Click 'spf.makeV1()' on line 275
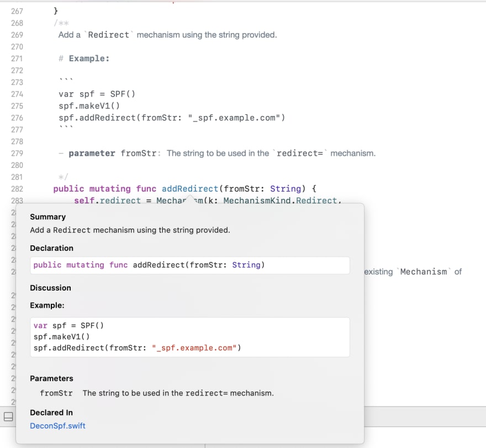This screenshot has width=486, height=448. pos(89,106)
